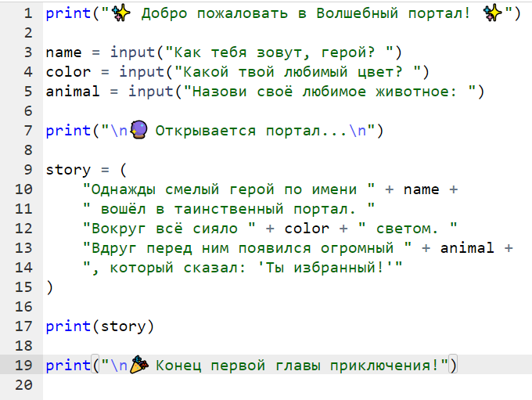The image size is (532, 400).
Task: Click line number 15 in gutter
Action: [x=23, y=287]
